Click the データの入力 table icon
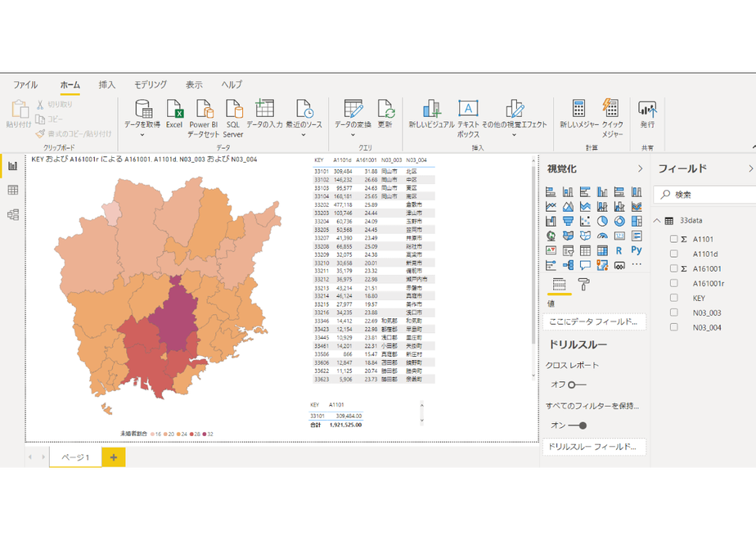This screenshot has width=756, height=540. (x=264, y=109)
